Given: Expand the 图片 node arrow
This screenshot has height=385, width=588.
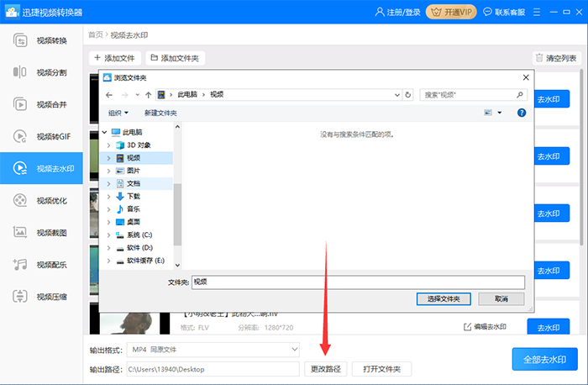Looking at the screenshot, I should [x=108, y=171].
